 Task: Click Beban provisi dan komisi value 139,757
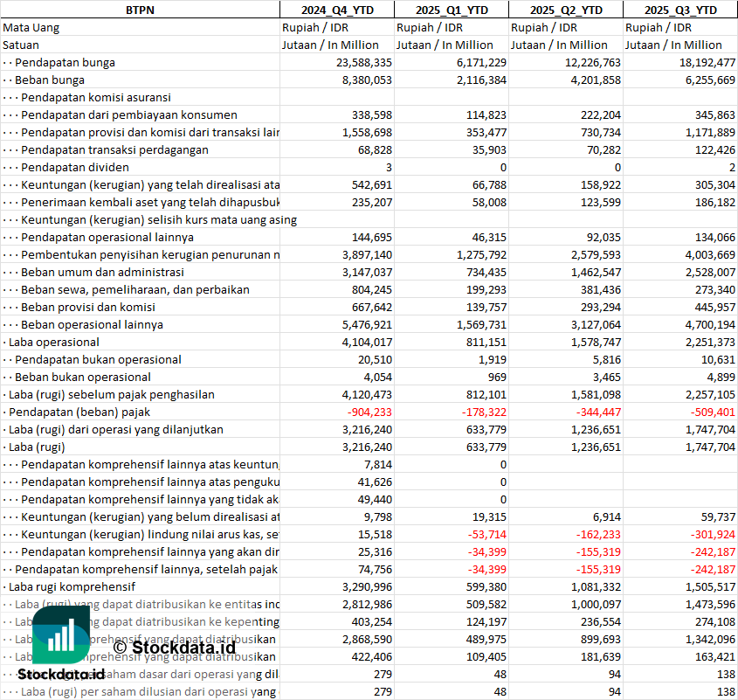click(486, 307)
